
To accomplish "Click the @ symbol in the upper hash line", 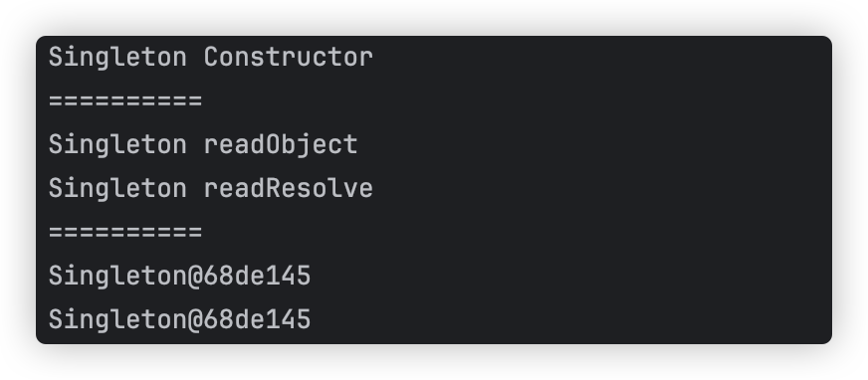I will click(195, 276).
